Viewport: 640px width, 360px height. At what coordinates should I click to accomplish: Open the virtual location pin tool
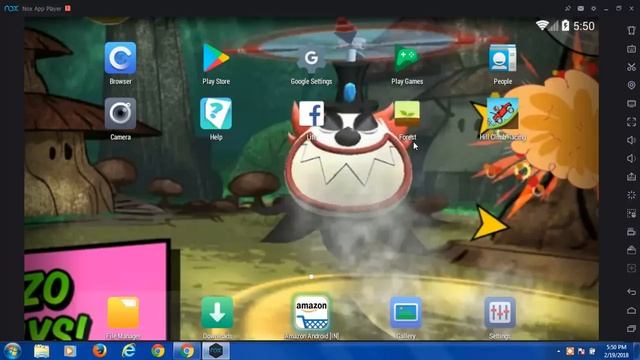[631, 85]
